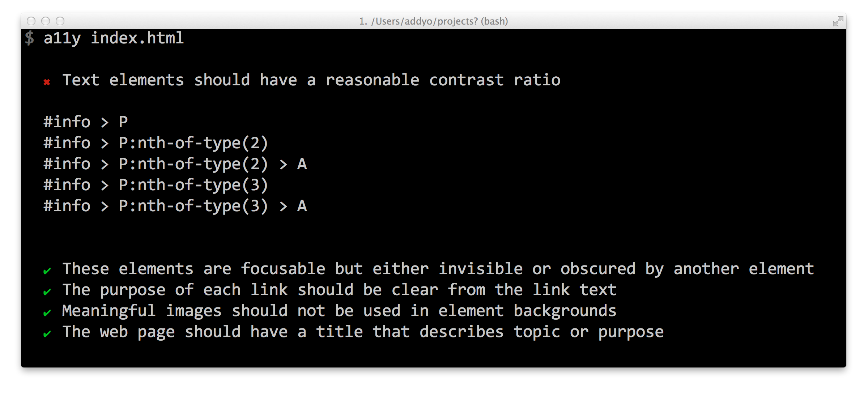This screenshot has height=400, width=868.
Task: Click the 'a11y index.html' command text
Action: 114,38
